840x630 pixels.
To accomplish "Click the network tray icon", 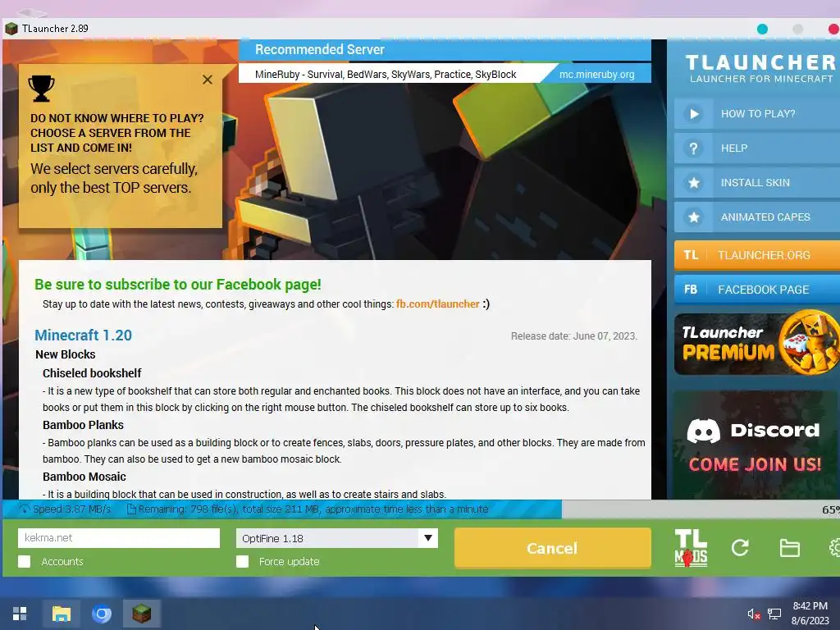I will click(774, 614).
